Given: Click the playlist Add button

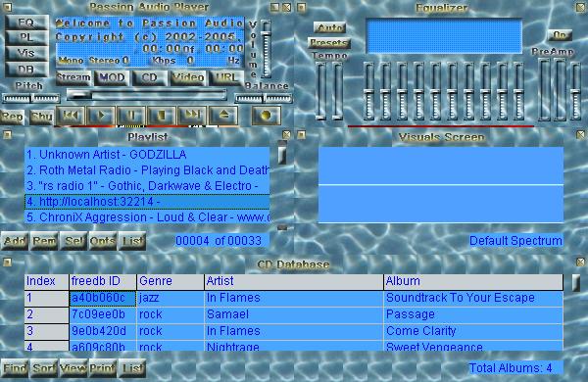Looking at the screenshot, I should click(x=15, y=241).
